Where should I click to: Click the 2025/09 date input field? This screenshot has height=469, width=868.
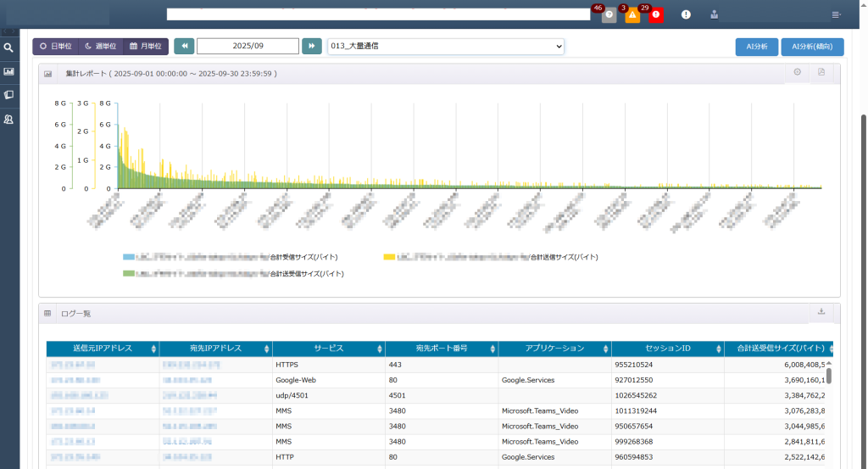point(248,46)
